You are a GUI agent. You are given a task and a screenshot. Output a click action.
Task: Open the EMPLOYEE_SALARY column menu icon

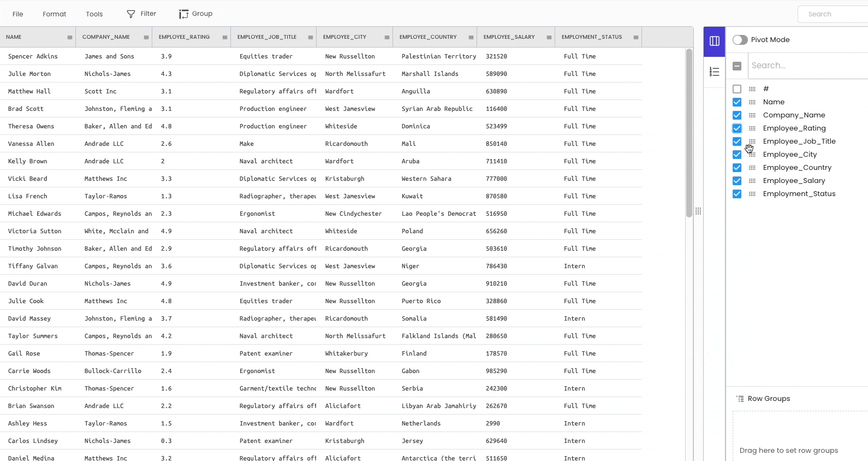point(549,37)
